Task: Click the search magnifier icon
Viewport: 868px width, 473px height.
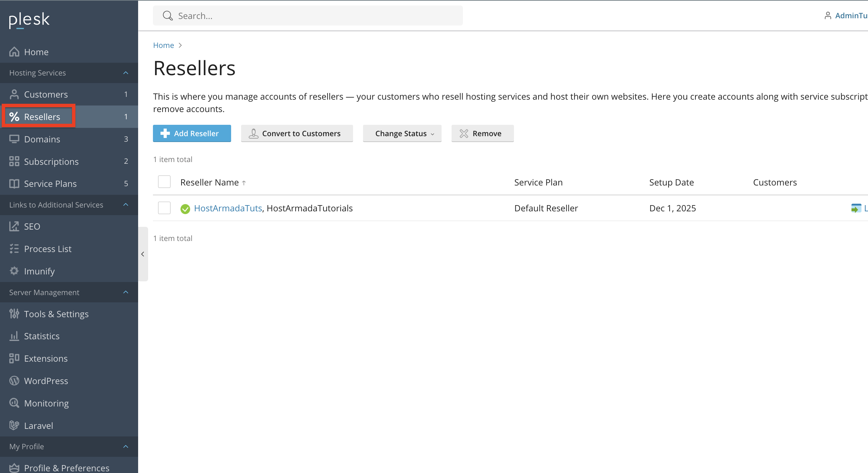Action: (168, 16)
